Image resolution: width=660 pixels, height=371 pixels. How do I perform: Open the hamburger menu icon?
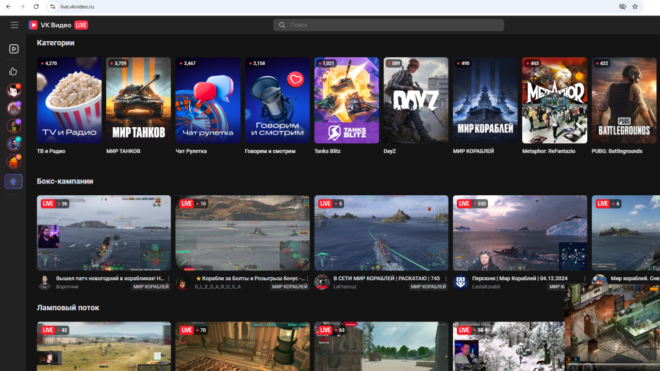click(x=14, y=25)
